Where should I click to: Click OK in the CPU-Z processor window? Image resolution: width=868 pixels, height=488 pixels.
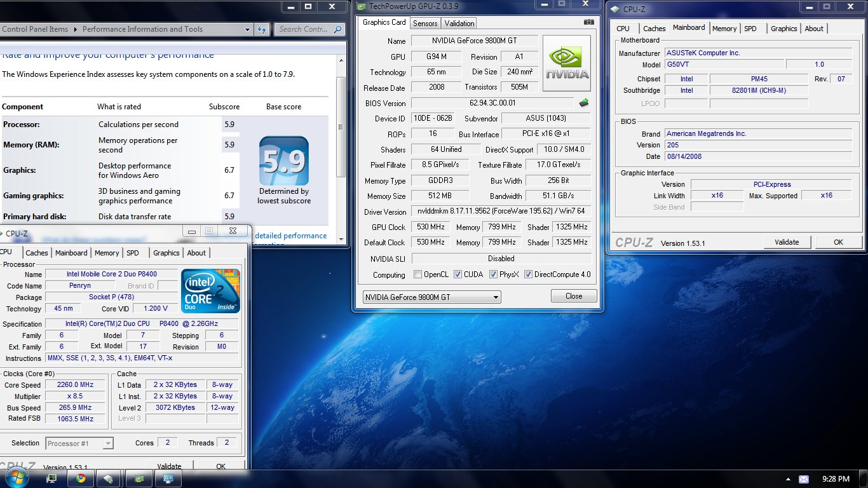pyautogui.click(x=220, y=466)
